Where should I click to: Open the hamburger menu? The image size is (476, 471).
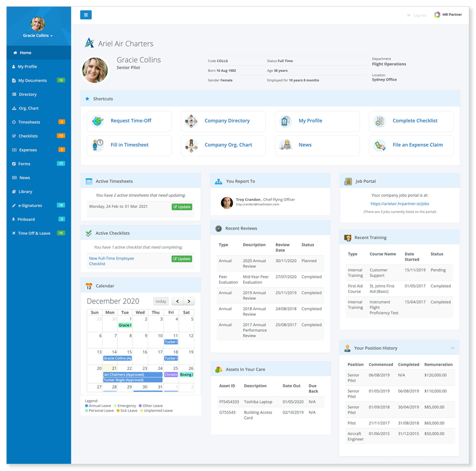pos(86,15)
